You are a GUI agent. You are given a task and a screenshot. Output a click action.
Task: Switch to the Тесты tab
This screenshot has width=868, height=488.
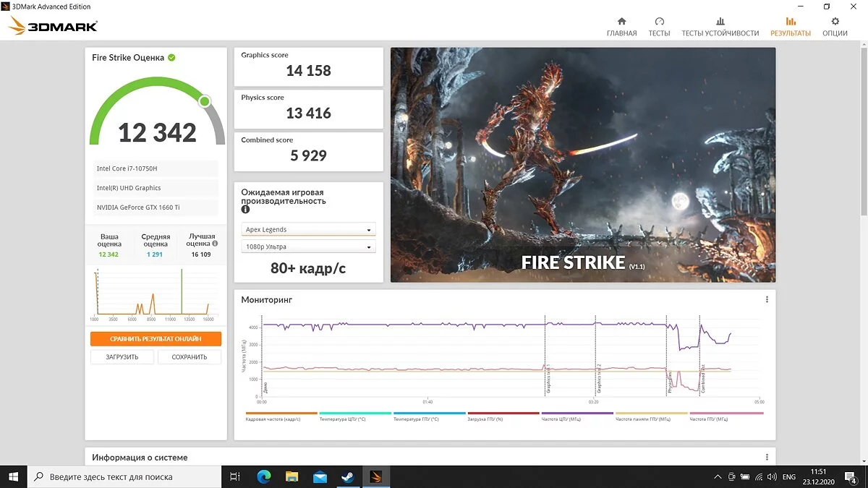click(x=659, y=27)
